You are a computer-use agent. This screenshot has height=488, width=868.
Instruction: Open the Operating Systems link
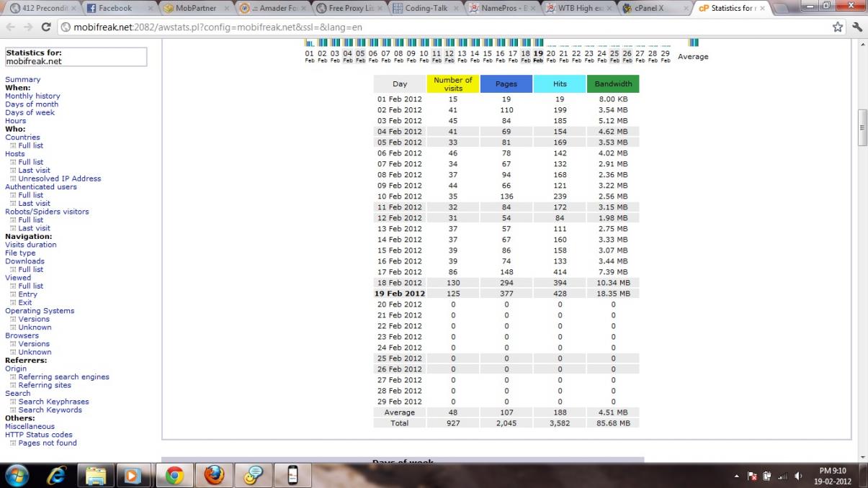40,312
